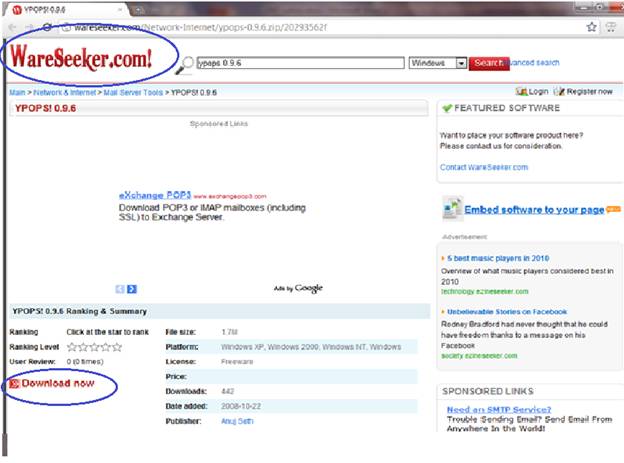Open the eXchange POP3 ad link
624x463 pixels.
coord(155,195)
